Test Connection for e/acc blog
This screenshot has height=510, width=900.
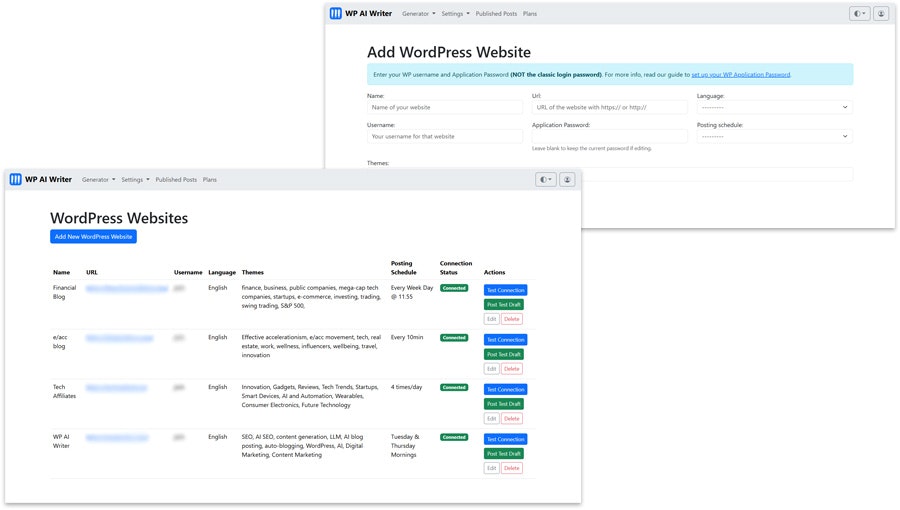[505, 340]
